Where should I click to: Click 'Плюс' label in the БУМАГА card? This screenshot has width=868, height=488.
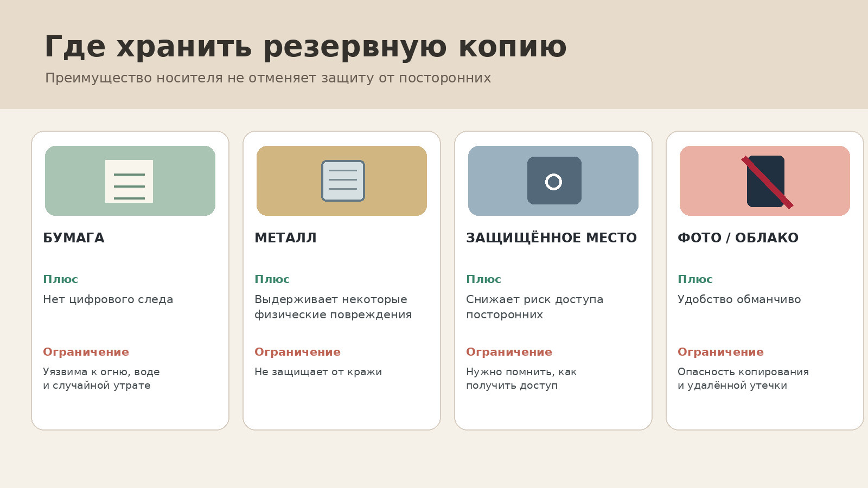(x=61, y=279)
